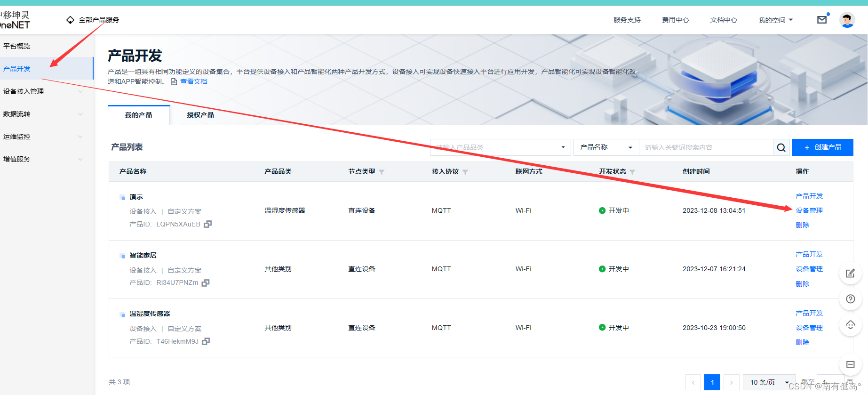Screen dimensions: 868x395
Task: Click the 全部产品服务 diamond icon
Action: [x=70, y=20]
